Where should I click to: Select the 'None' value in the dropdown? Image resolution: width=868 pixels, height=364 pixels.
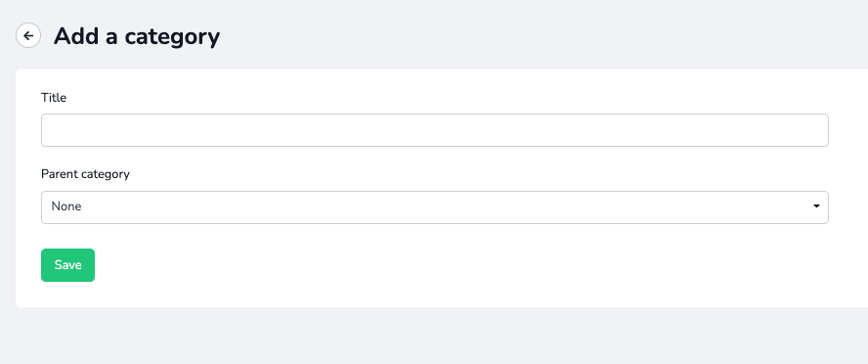[x=66, y=206]
